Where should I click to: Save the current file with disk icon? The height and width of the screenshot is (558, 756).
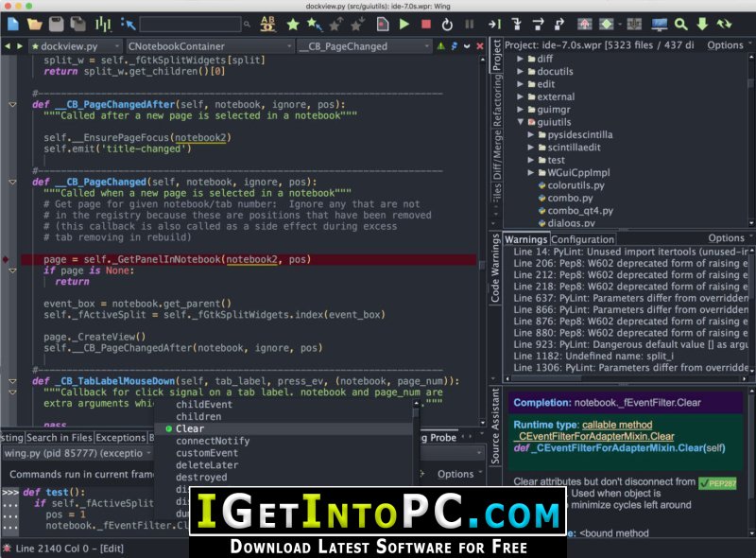click(57, 24)
